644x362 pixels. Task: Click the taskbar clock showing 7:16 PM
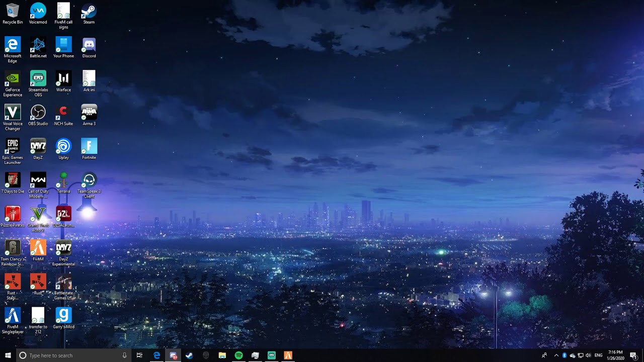click(x=615, y=355)
